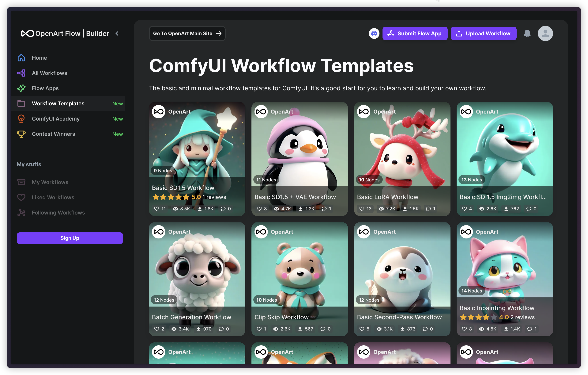Go to All Workflows
588x375 pixels.
tap(68, 73)
